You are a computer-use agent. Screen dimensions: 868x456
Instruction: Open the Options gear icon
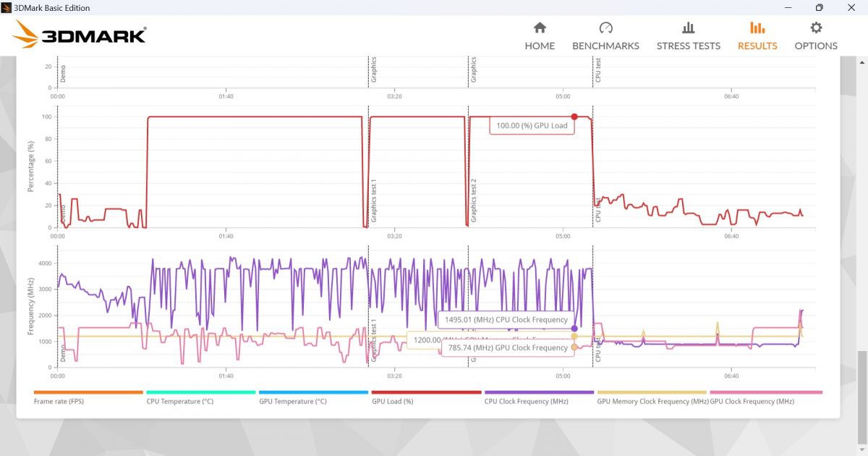816,28
